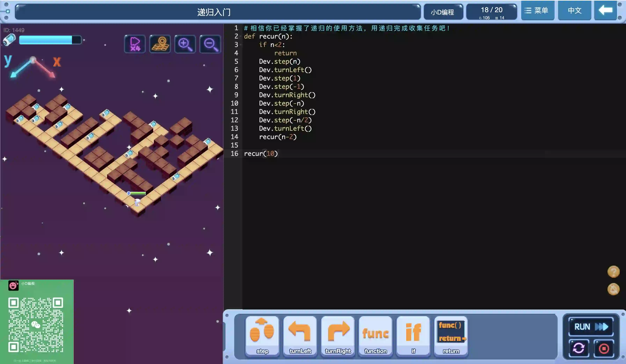
Task: Switch language via 中文 button
Action: (x=574, y=10)
